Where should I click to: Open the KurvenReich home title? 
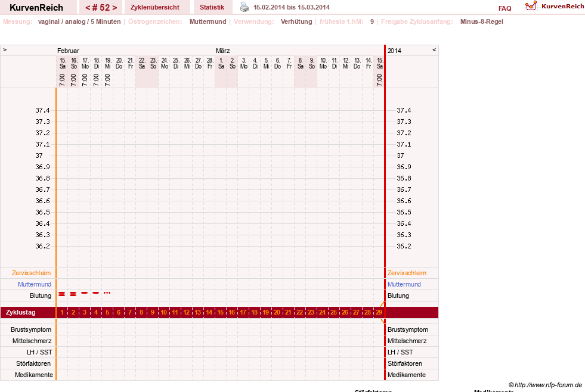click(x=36, y=8)
